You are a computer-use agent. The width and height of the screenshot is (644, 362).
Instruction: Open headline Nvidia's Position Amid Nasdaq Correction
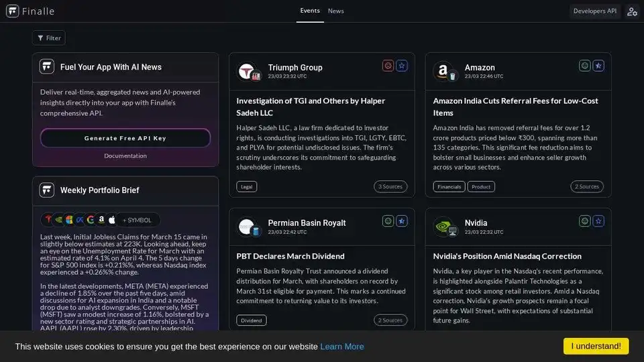click(x=507, y=256)
